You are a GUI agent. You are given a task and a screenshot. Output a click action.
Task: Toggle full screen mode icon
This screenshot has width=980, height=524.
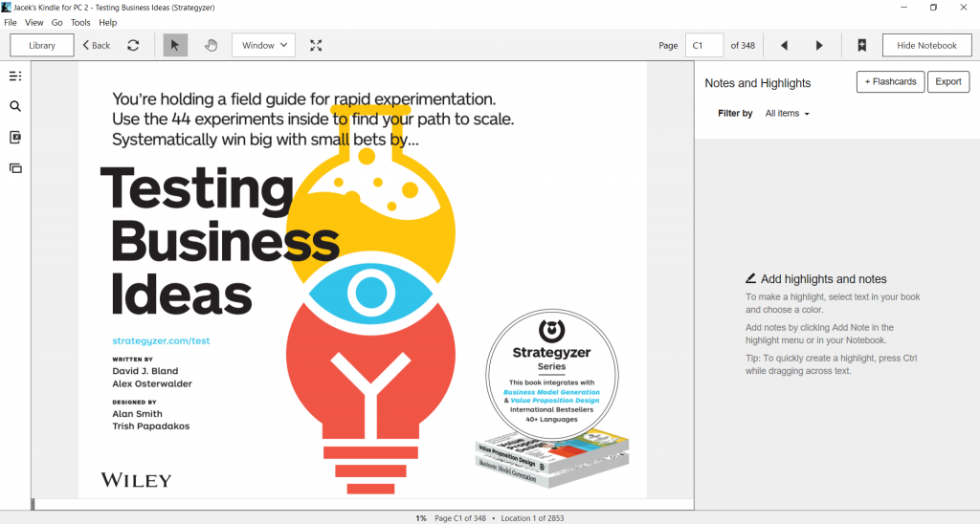(x=316, y=45)
